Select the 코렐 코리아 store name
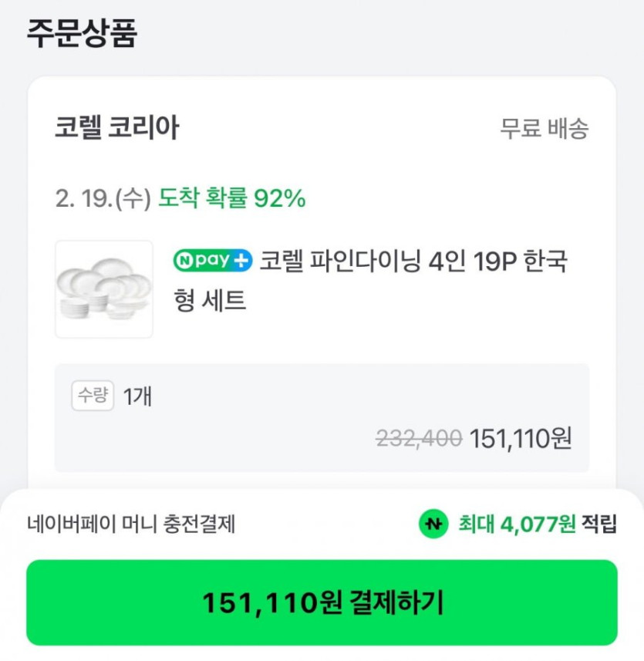Screen dimensions: 644x661 tap(116, 128)
